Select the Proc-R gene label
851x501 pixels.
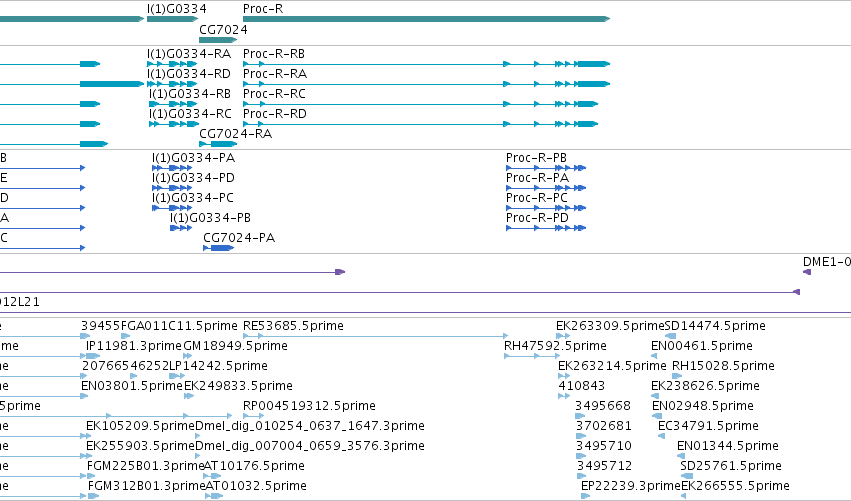pos(263,9)
